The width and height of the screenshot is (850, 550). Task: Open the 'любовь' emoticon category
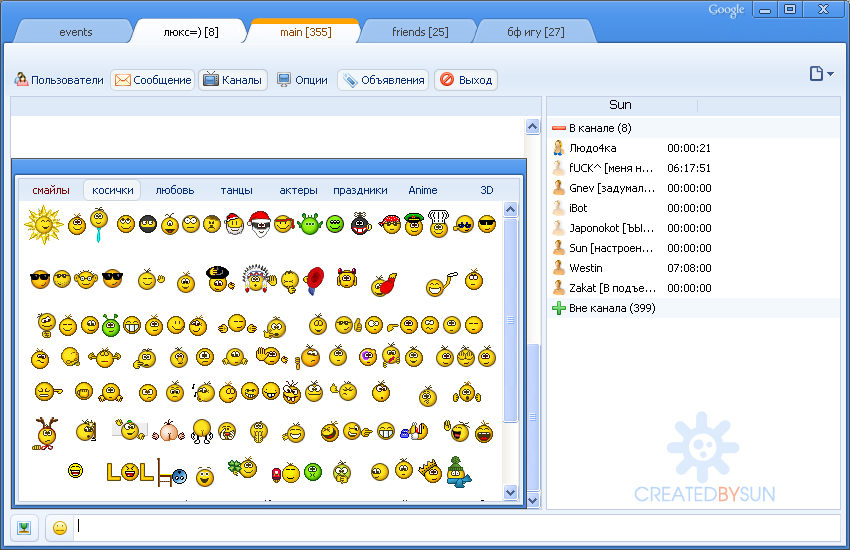click(175, 190)
